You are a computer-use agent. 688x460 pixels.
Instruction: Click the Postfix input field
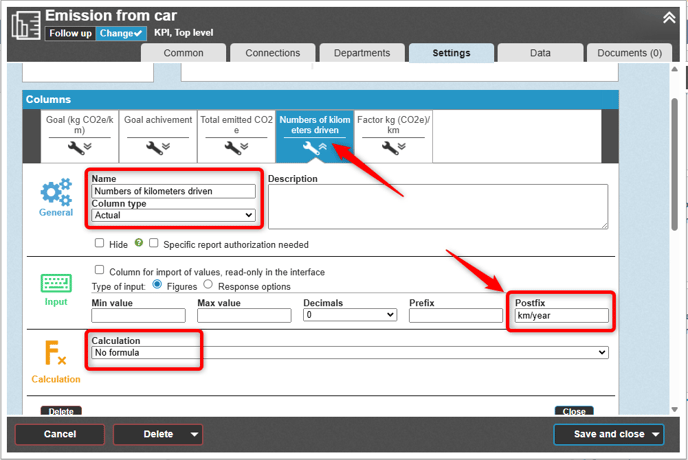pos(561,315)
